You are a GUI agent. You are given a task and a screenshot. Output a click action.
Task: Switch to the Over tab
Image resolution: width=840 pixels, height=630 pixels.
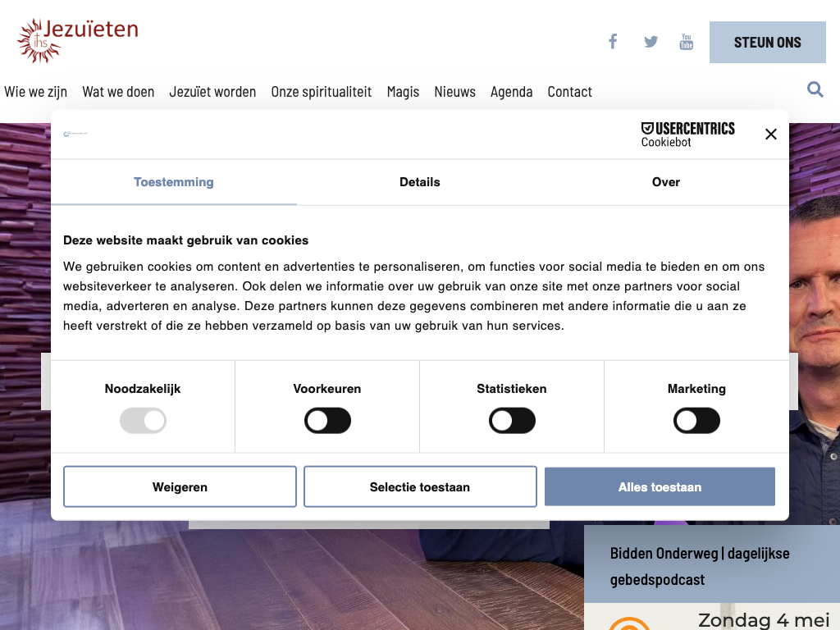(x=666, y=182)
